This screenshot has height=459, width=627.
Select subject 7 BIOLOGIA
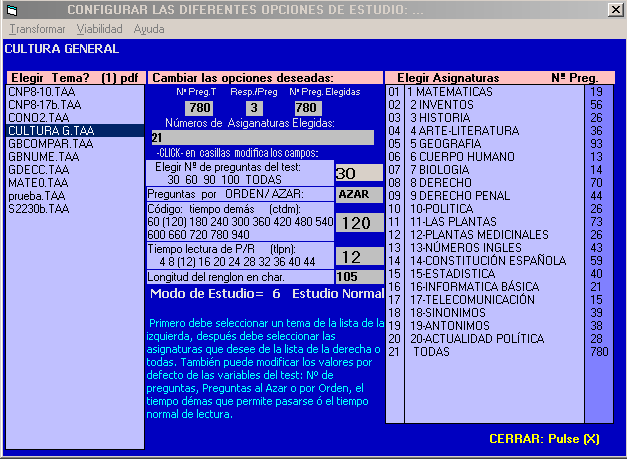point(494,170)
